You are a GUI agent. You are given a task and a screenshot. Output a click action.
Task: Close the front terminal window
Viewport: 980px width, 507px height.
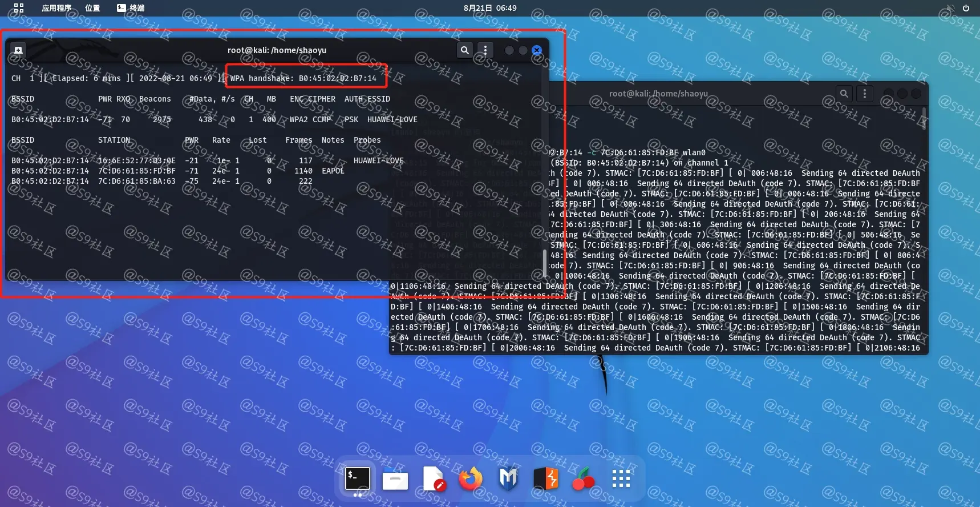click(537, 50)
